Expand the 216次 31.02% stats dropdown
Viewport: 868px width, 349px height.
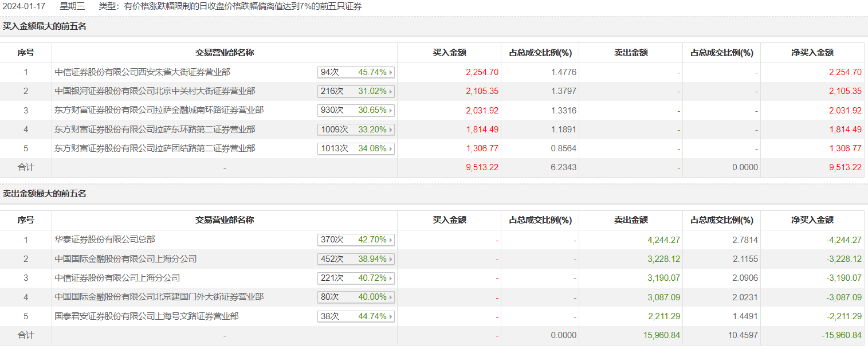356,91
